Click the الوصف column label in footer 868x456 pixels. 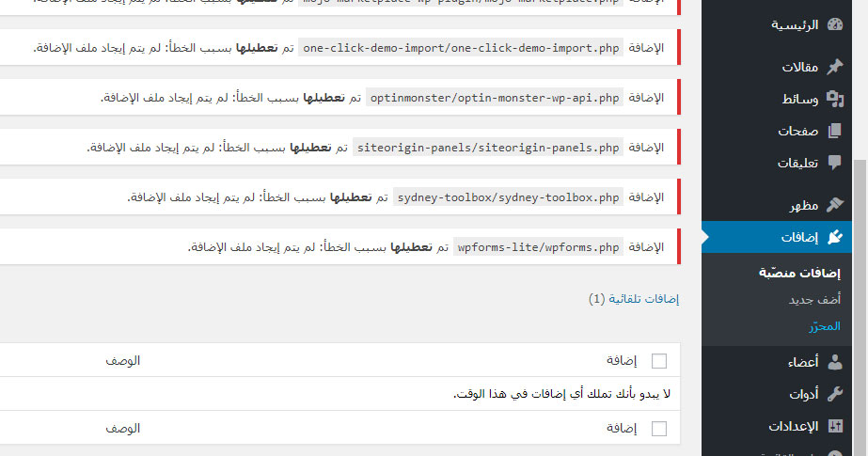point(123,428)
